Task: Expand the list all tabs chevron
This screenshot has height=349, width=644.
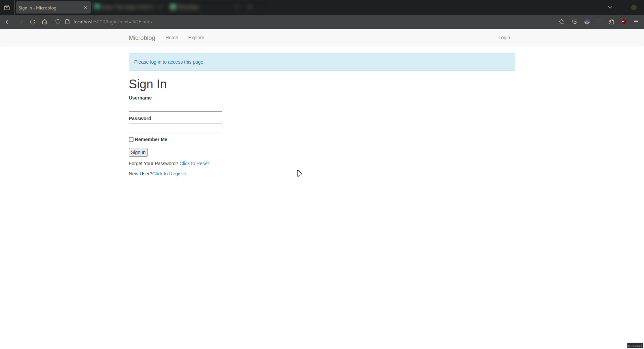Action: (x=610, y=7)
